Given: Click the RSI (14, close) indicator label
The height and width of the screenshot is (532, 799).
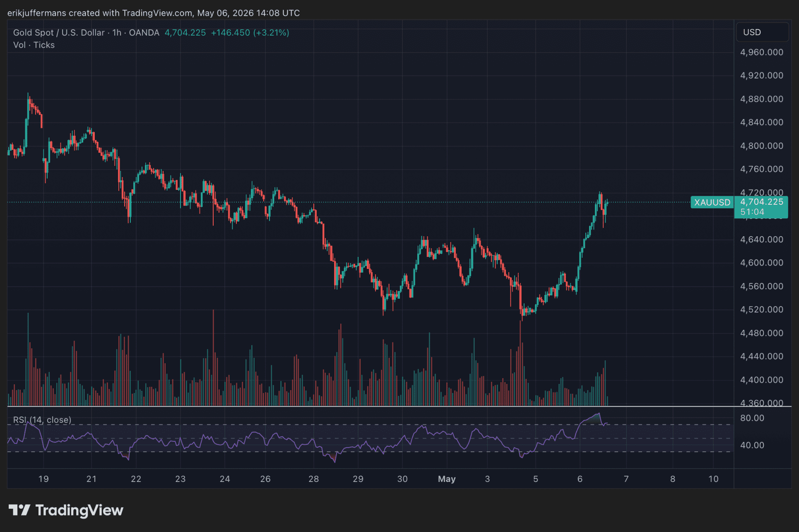Looking at the screenshot, I should [x=42, y=420].
